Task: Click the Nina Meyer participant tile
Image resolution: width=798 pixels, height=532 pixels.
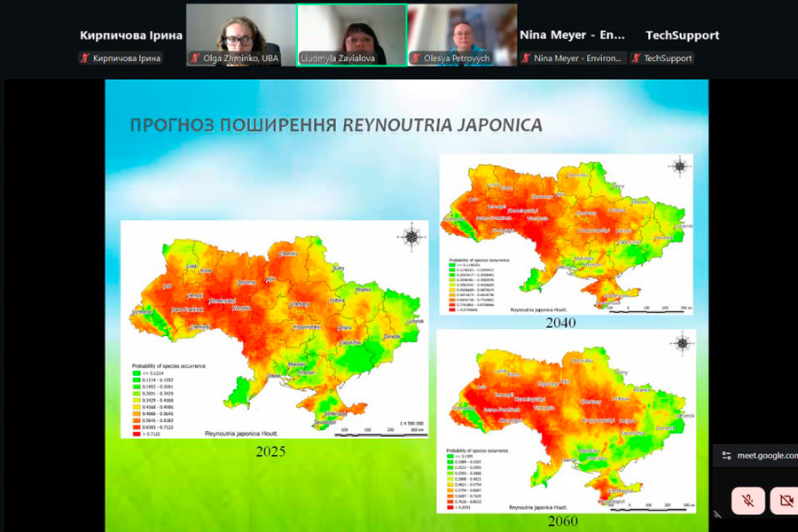Action: coord(572,35)
